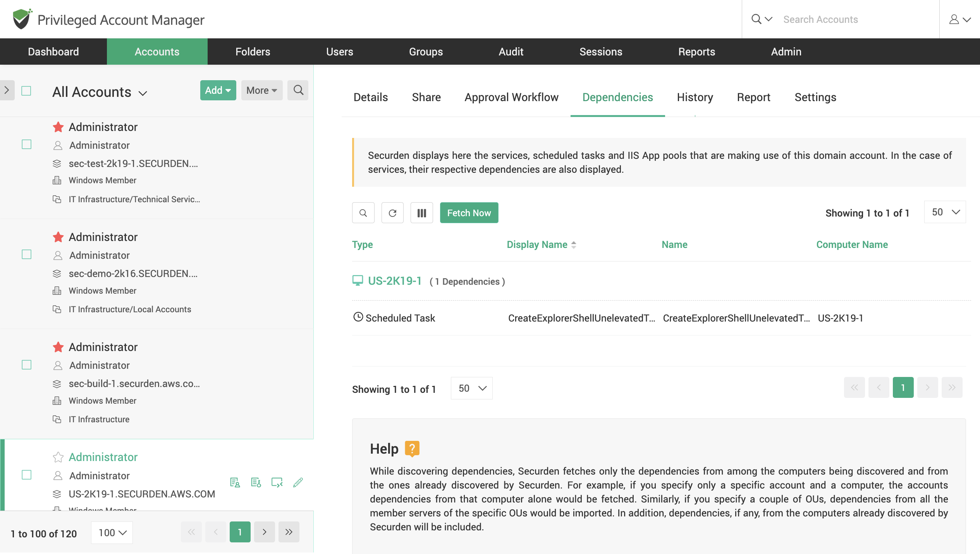Open the user profile menu

pos(959,19)
